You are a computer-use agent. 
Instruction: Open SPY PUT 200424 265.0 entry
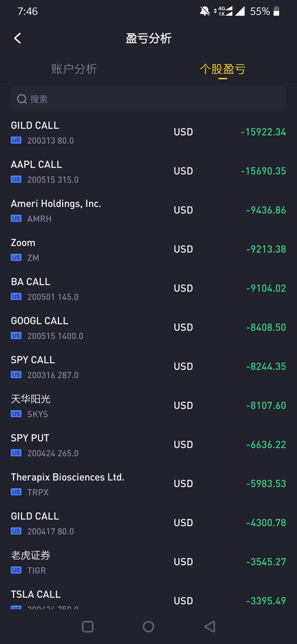tap(148, 445)
